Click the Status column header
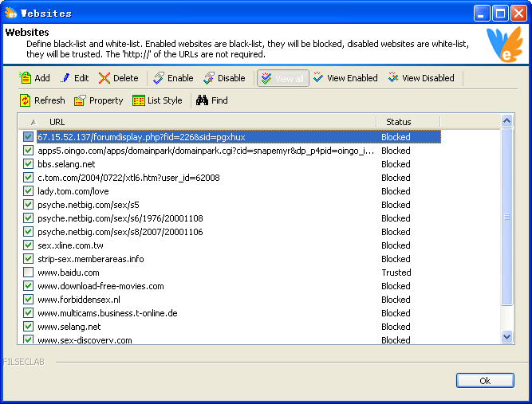 (399, 122)
